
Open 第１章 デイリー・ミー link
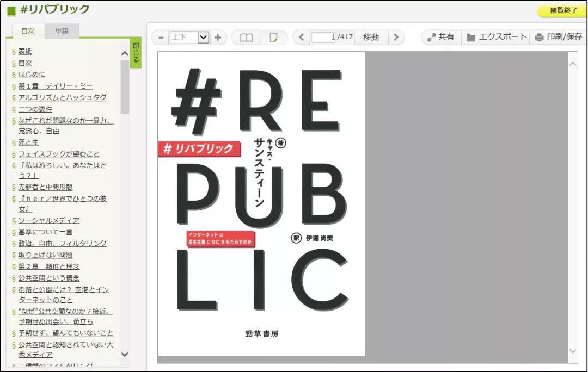pyautogui.click(x=56, y=86)
